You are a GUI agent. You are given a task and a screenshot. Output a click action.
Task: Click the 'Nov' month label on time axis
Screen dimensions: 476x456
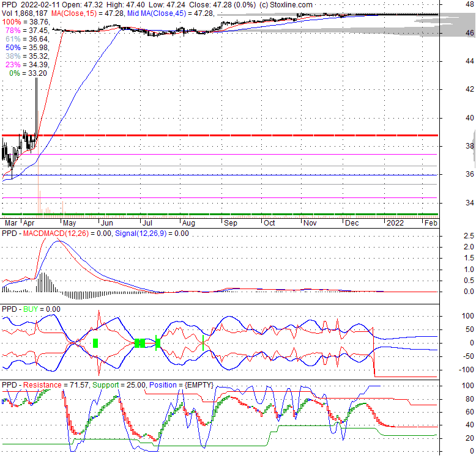pos(310,223)
